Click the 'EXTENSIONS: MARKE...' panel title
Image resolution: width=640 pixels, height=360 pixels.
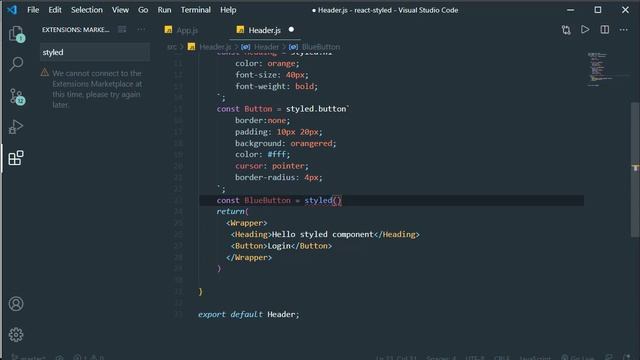click(x=76, y=29)
